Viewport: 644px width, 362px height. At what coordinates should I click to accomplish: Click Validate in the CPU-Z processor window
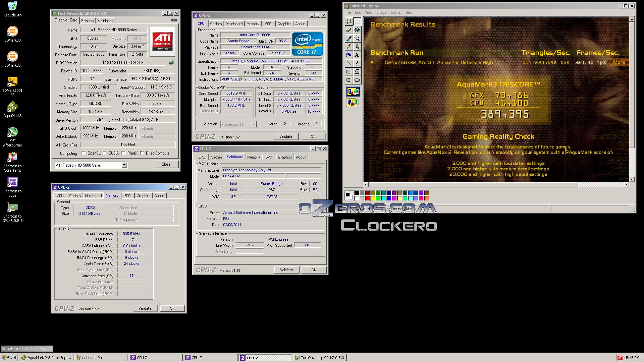click(x=286, y=136)
